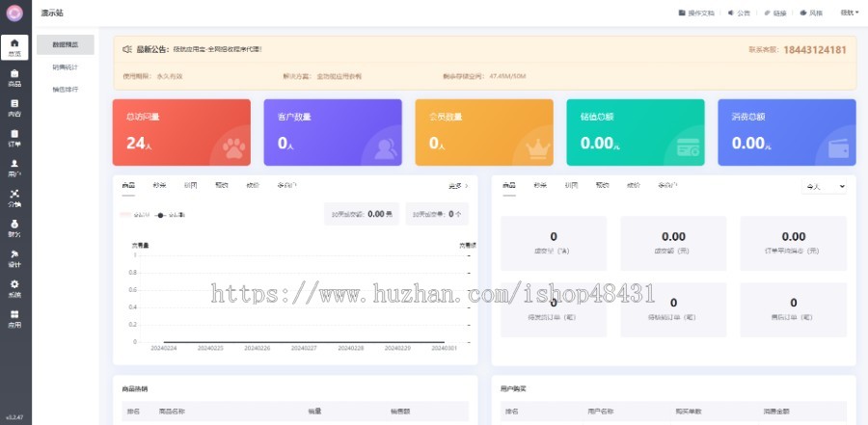The width and height of the screenshot is (868, 425).
Task: Click the 公告 announcement icon in header
Action: pyautogui.click(x=731, y=13)
